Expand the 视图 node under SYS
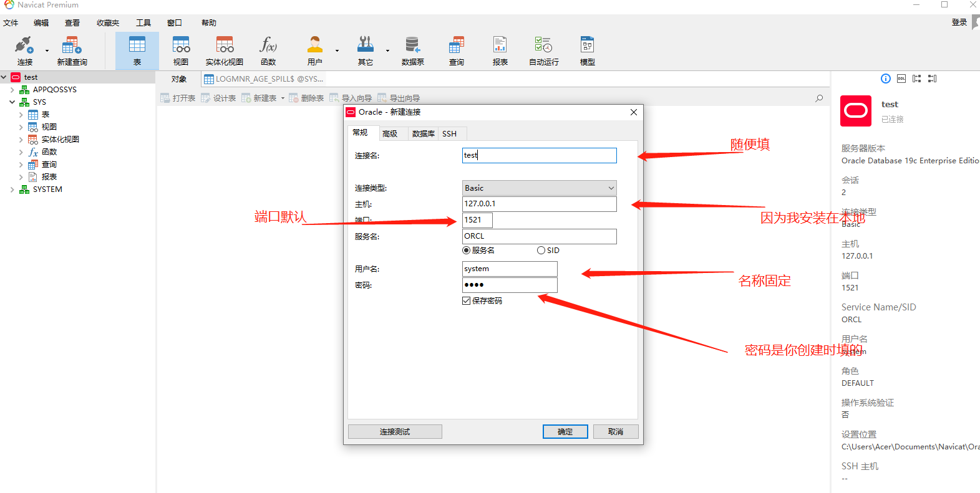Viewport: 980px width, 493px height. (21, 127)
